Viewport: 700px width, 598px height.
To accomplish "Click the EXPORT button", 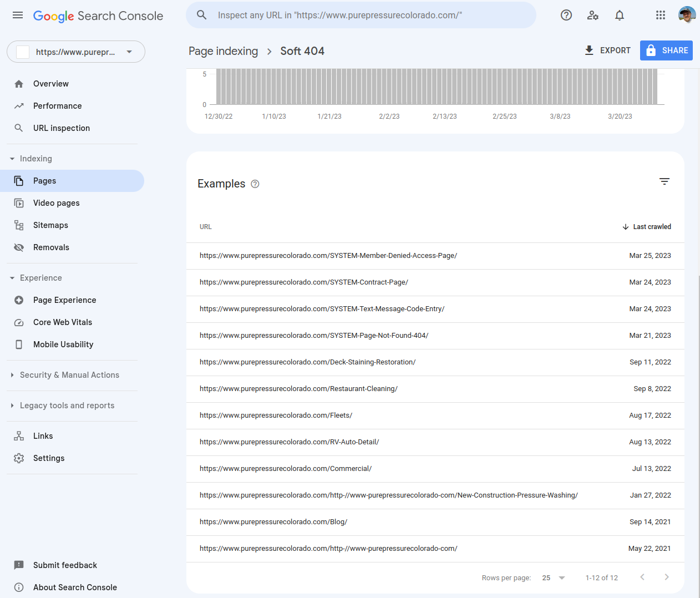I will tap(607, 50).
